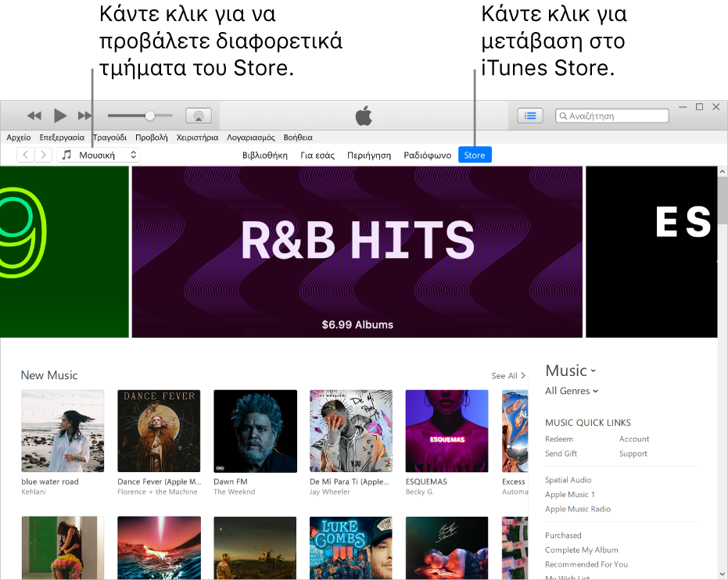
Task: Switch to the Store tab
Action: click(x=475, y=155)
